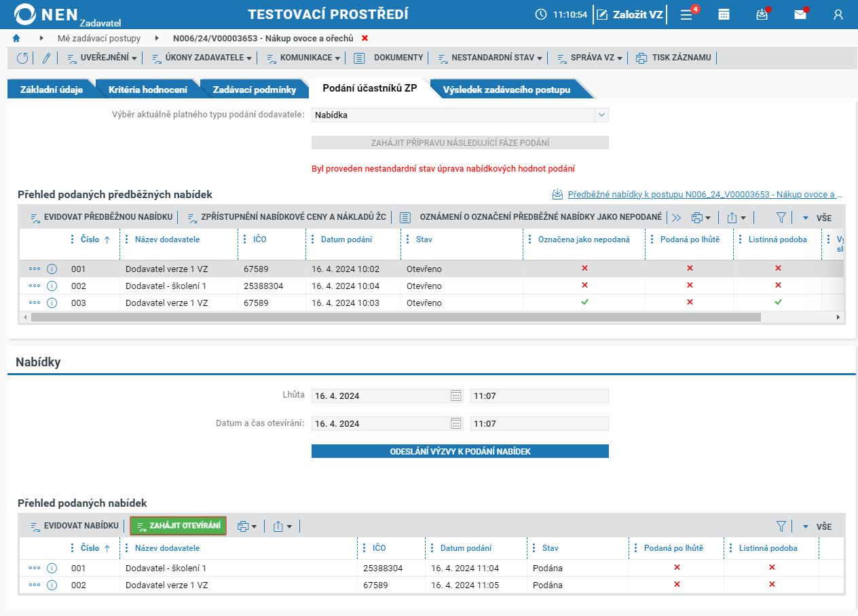Click the filter funnel icon in submitted offers

pyautogui.click(x=781, y=526)
